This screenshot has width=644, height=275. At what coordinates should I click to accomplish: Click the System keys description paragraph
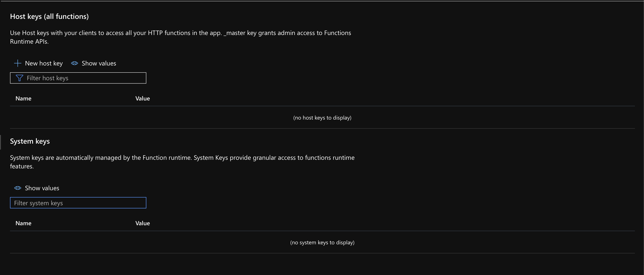pyautogui.click(x=182, y=162)
